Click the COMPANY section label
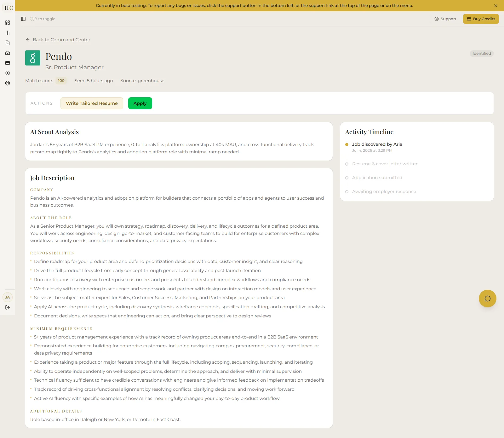This screenshot has height=438, width=504. [x=42, y=190]
